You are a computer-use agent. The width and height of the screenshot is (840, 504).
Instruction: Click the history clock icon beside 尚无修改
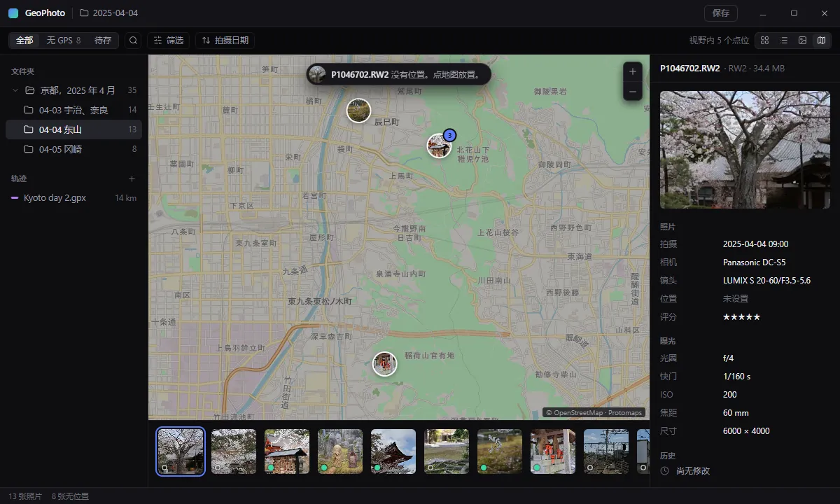pyautogui.click(x=664, y=471)
